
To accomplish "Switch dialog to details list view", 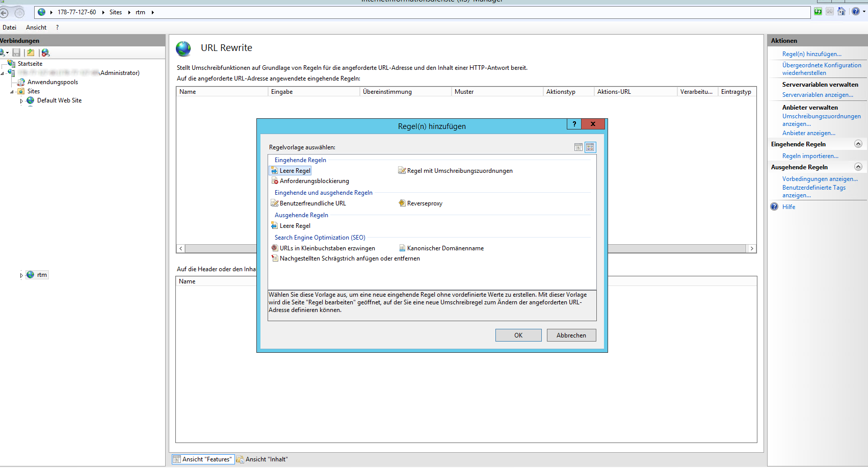I will coord(578,147).
